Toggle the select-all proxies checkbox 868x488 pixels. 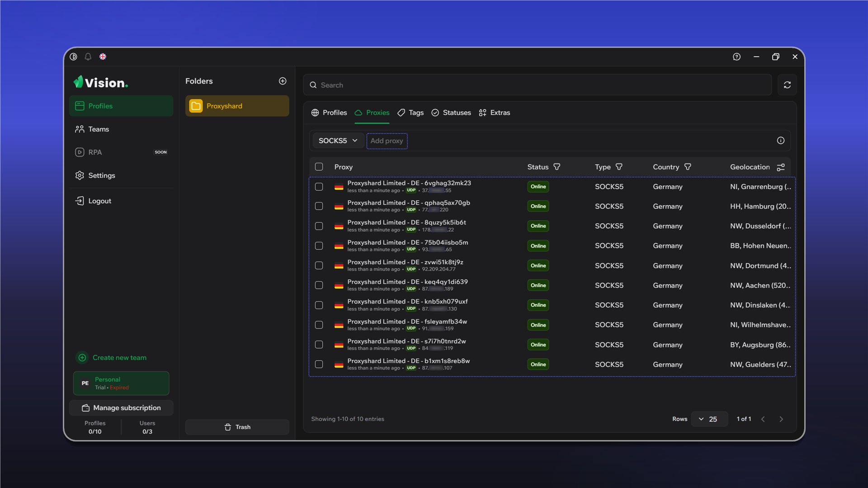tap(319, 167)
